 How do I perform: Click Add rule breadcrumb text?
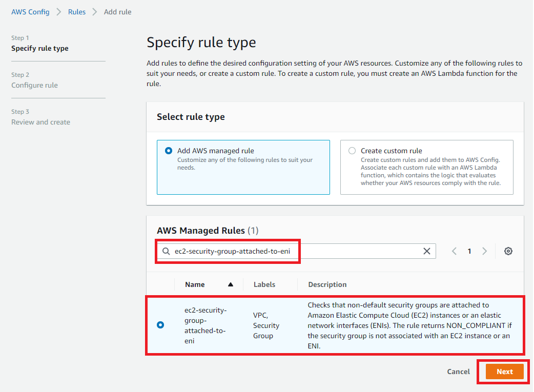(117, 12)
